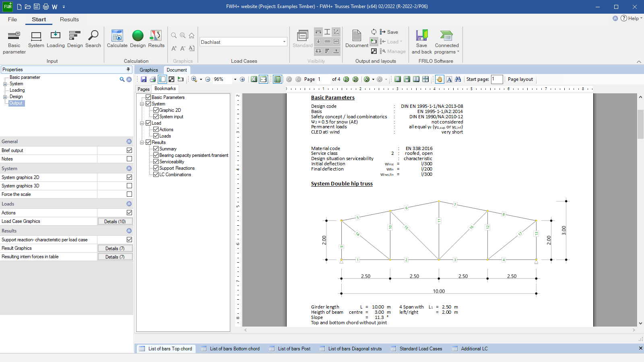Switch to the Graphics tab

[x=149, y=70]
